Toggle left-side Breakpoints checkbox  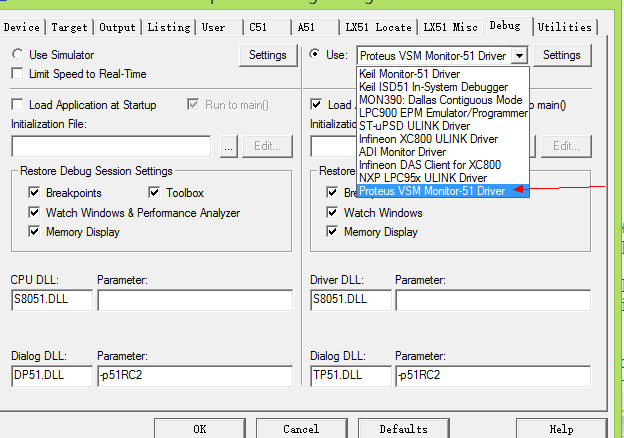pos(34,193)
